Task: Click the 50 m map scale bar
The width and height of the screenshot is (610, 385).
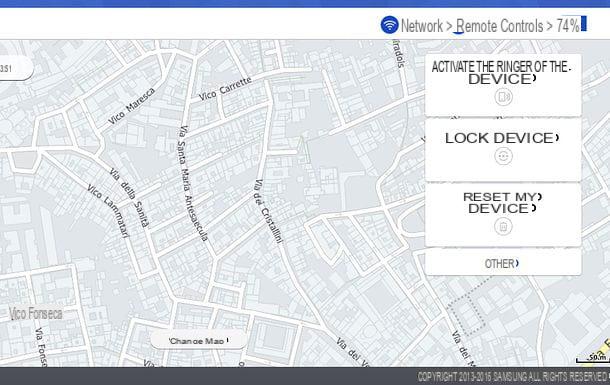Action: point(592,358)
